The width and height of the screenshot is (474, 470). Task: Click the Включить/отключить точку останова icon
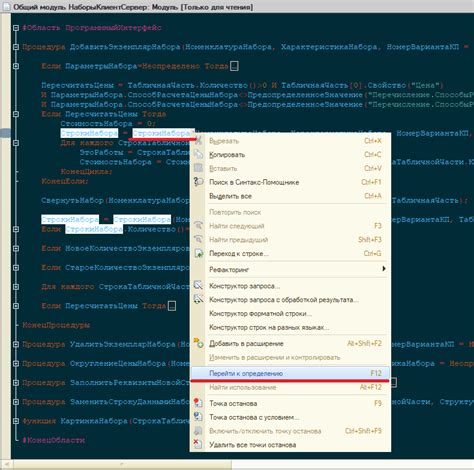[198, 431]
